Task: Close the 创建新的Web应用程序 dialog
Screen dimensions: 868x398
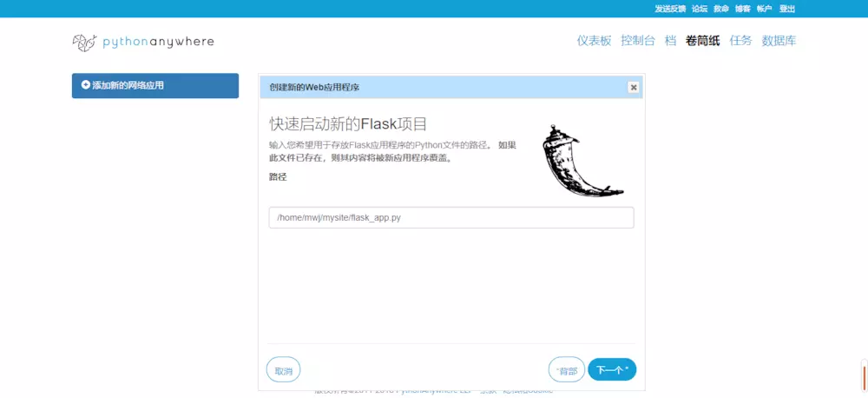Action: (634, 88)
